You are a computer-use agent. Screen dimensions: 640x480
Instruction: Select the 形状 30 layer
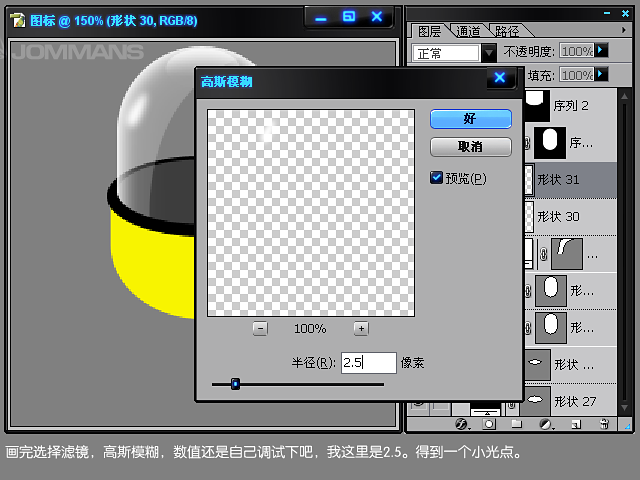pos(570,217)
